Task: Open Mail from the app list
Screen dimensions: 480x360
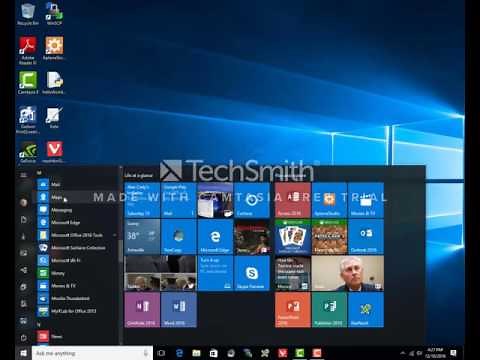Action: pyautogui.click(x=77, y=184)
